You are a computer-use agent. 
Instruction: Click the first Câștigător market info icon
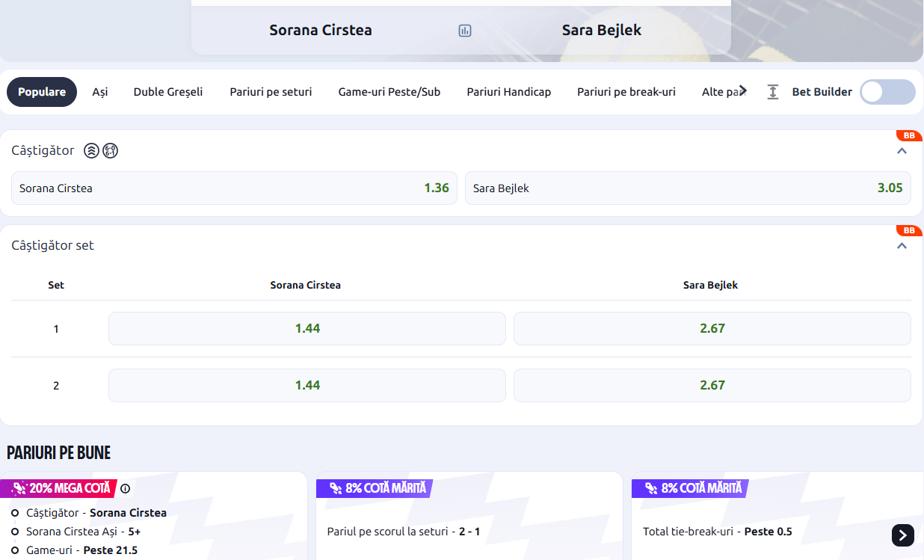91,151
